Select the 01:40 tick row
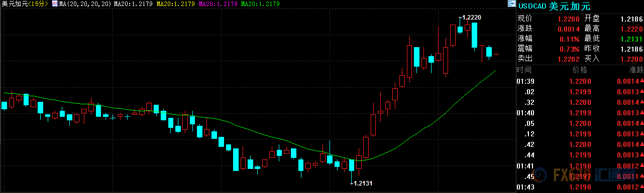 click(x=580, y=113)
